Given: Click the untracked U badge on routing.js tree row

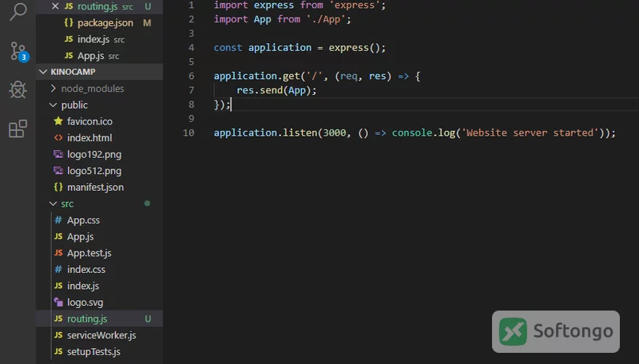Looking at the screenshot, I should (x=148, y=318).
